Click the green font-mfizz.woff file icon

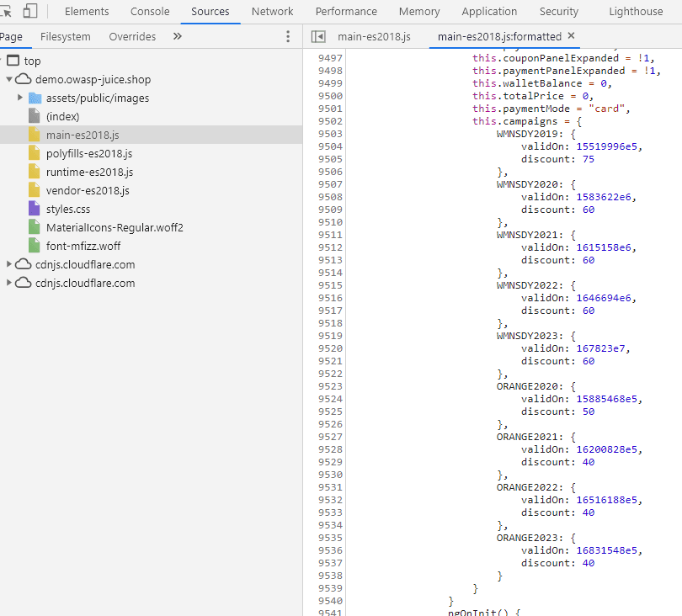pyautogui.click(x=34, y=246)
